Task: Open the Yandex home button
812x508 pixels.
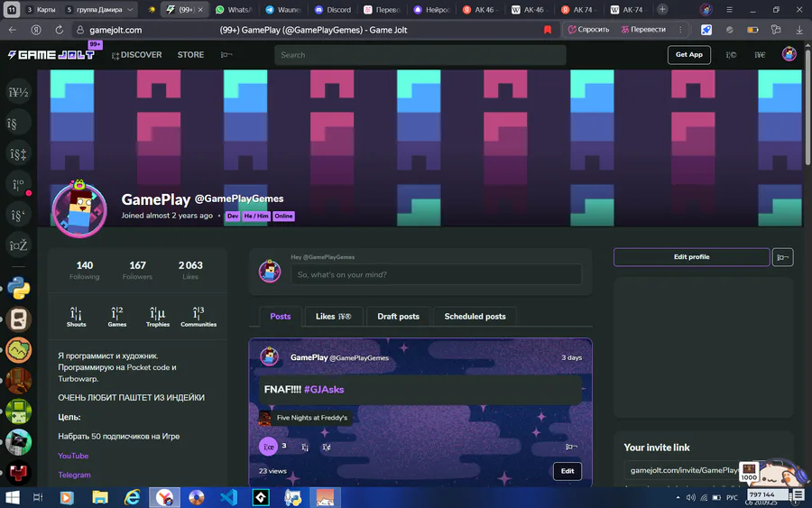Action: click(x=36, y=30)
